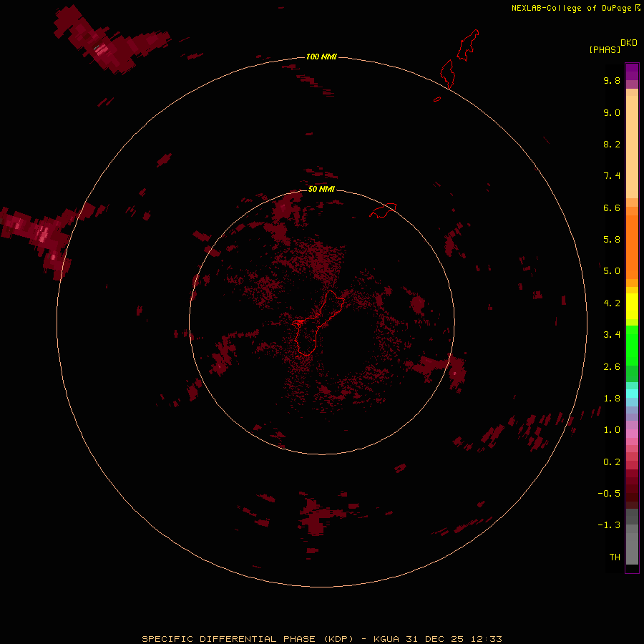Click the -0.5 value on color scale
This screenshot has width=644, height=644.
point(609,493)
